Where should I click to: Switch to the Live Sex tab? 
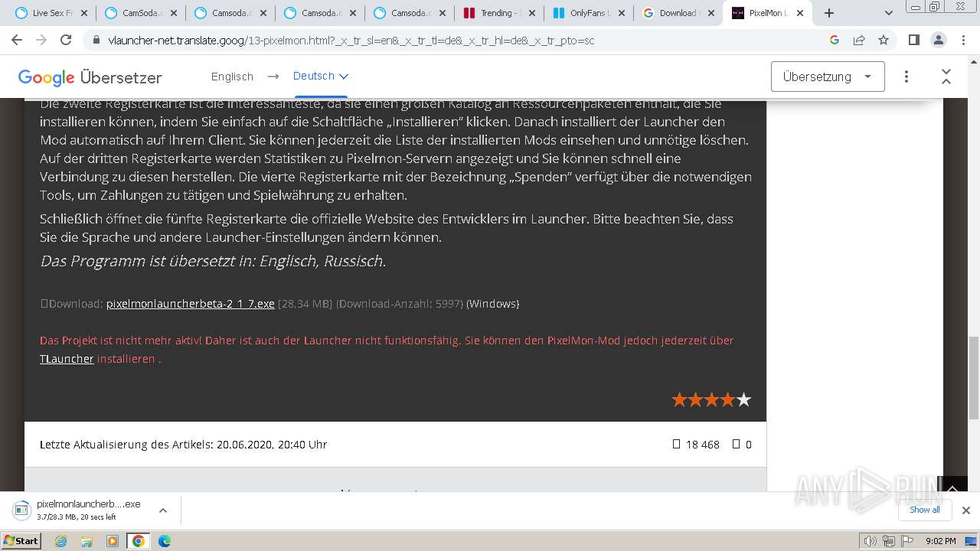[51, 13]
